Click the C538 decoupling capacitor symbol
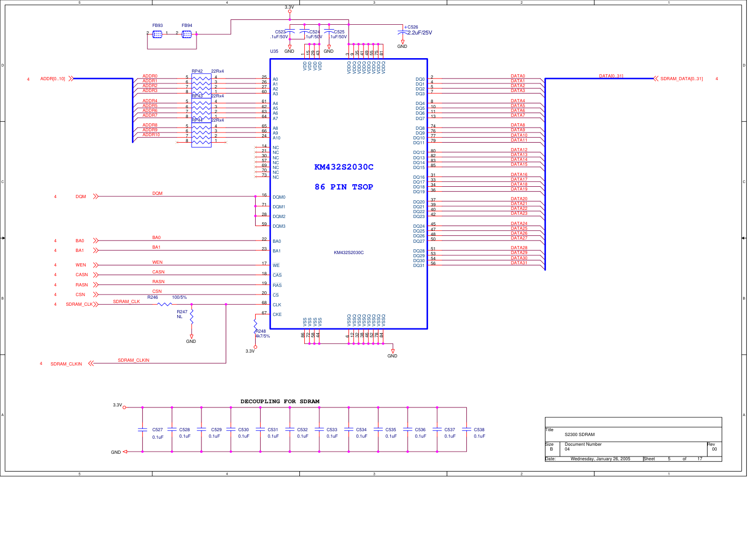 [x=466, y=430]
